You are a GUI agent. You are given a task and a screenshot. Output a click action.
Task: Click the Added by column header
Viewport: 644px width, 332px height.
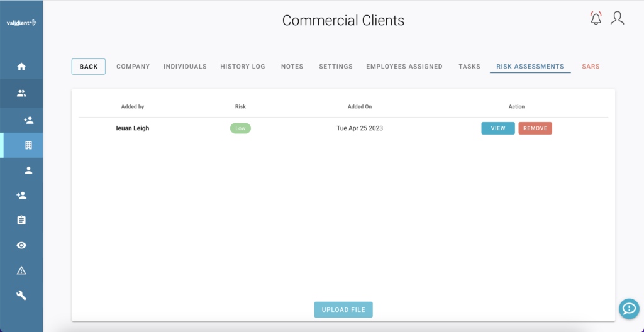133,106
